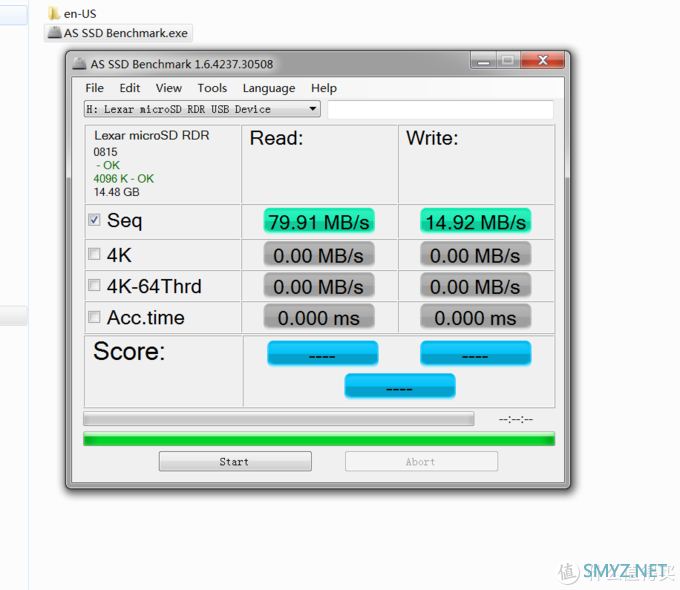The image size is (680, 590).
Task: Click the AS SSD Benchmark.exe file icon
Action: click(55, 33)
